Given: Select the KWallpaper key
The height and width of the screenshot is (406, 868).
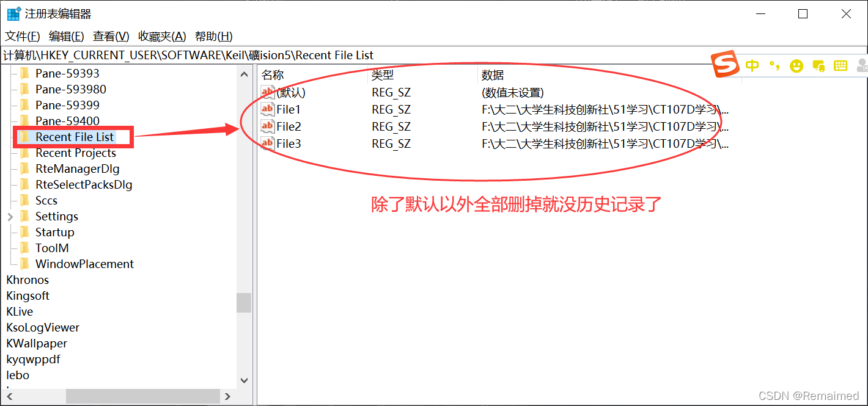Looking at the screenshot, I should pyautogui.click(x=37, y=343).
